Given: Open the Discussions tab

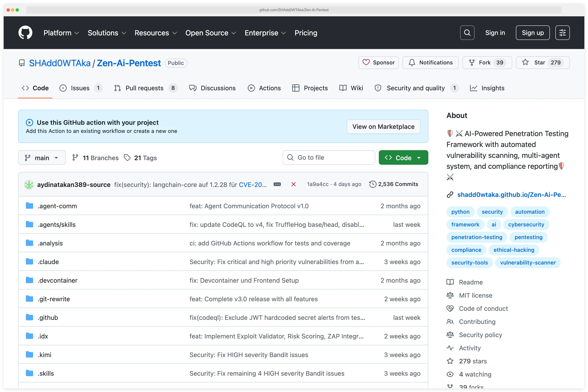Looking at the screenshot, I should 212,88.
